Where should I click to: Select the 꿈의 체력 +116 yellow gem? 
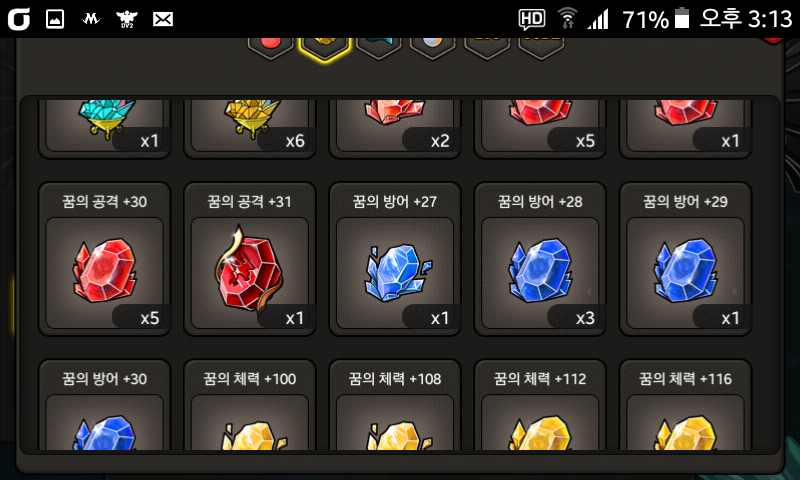click(685, 405)
